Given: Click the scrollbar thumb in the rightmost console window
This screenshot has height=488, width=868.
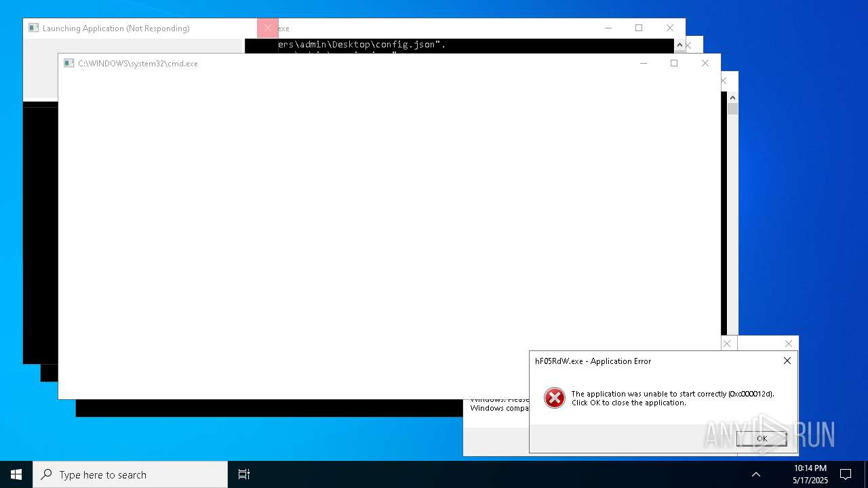Looking at the screenshot, I should pyautogui.click(x=732, y=108).
